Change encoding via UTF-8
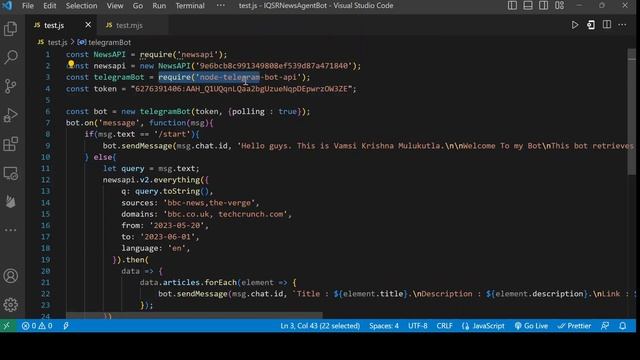 (x=418, y=326)
